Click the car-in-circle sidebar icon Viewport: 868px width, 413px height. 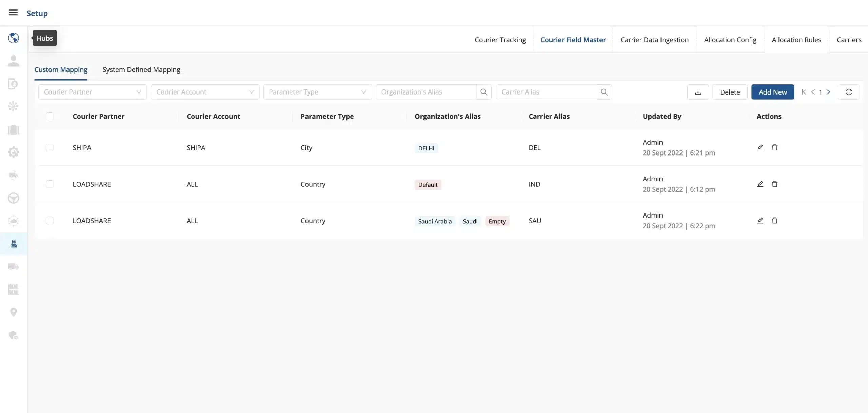pyautogui.click(x=14, y=221)
